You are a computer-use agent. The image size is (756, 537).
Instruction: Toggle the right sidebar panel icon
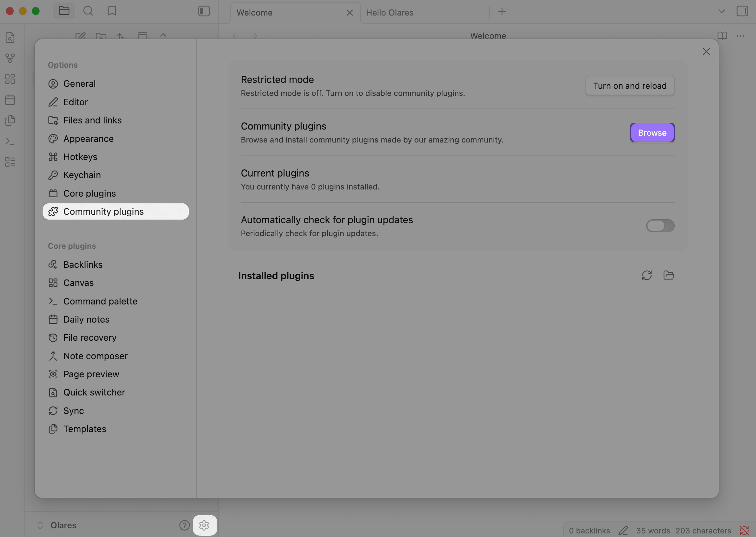pyautogui.click(x=742, y=11)
